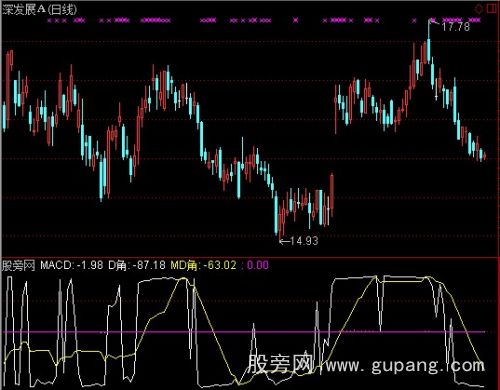Select the D角: -87.18 value
This screenshot has height=390, width=500.
137,265
